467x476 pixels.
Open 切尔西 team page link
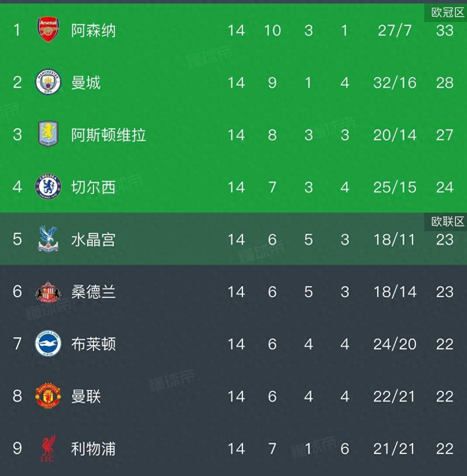pyautogui.click(x=93, y=187)
